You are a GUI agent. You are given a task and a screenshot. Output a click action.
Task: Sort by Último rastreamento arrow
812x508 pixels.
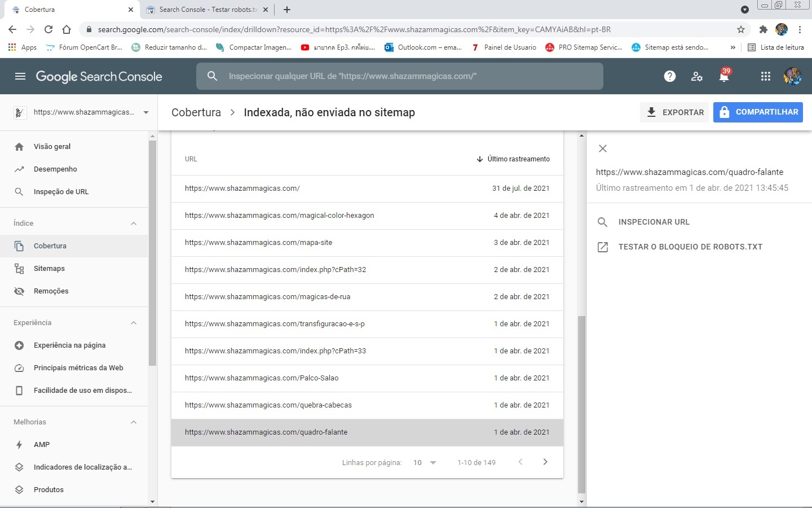(480, 159)
